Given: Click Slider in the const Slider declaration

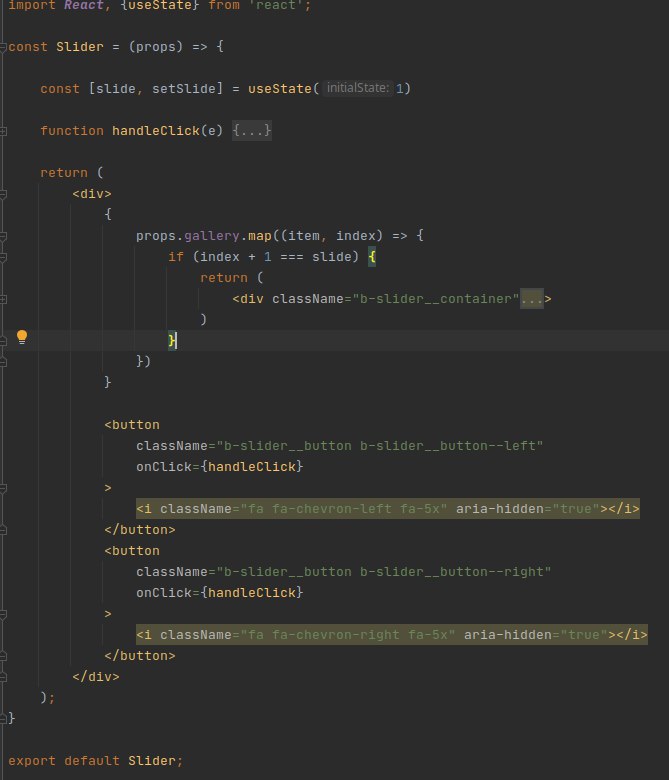Looking at the screenshot, I should coord(80,47).
